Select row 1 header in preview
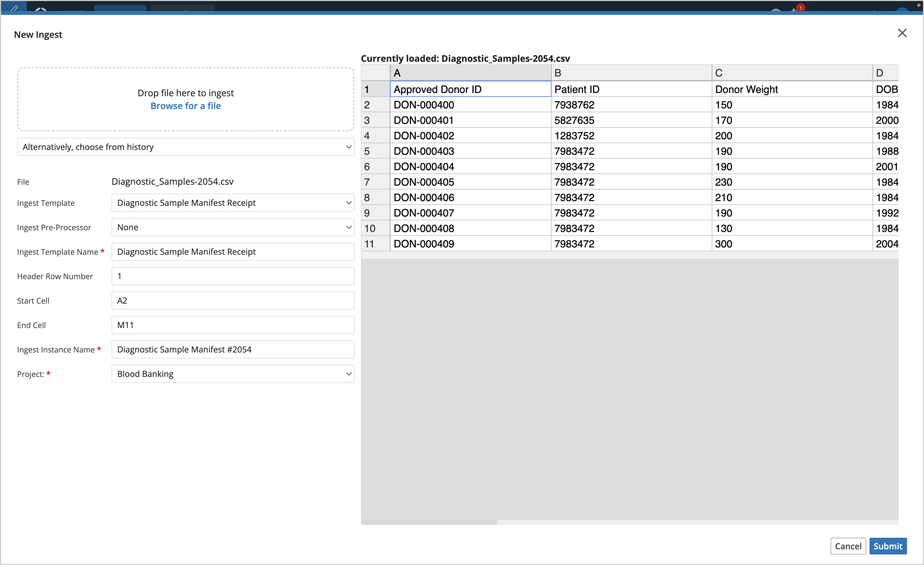 pos(375,89)
